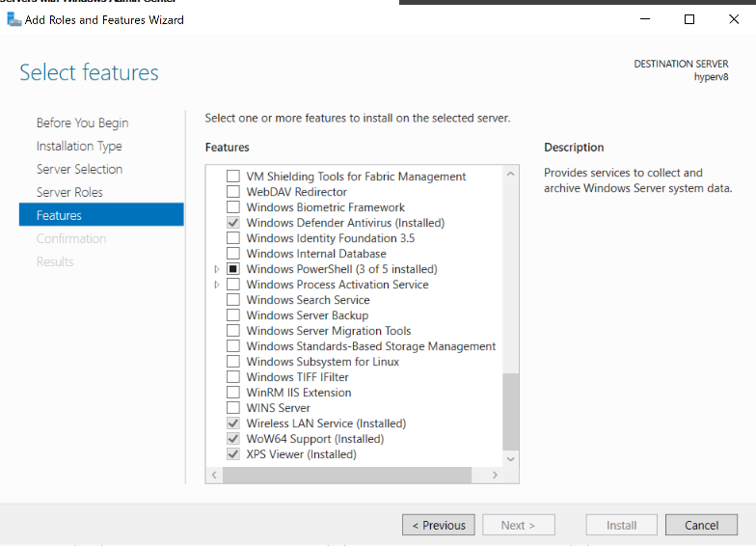The image size is (756, 546).
Task: Expand Windows Process Activation Service node
Action: click(216, 285)
